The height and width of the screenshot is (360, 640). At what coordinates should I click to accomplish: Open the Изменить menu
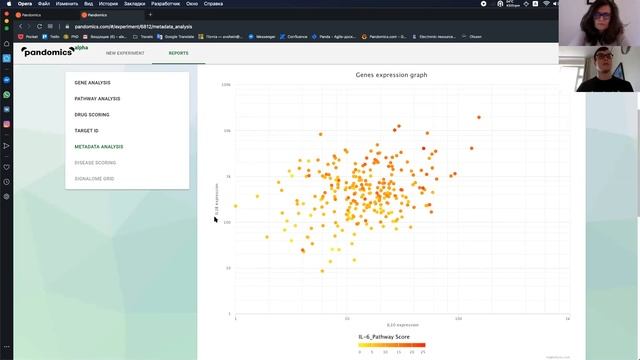click(x=67, y=4)
